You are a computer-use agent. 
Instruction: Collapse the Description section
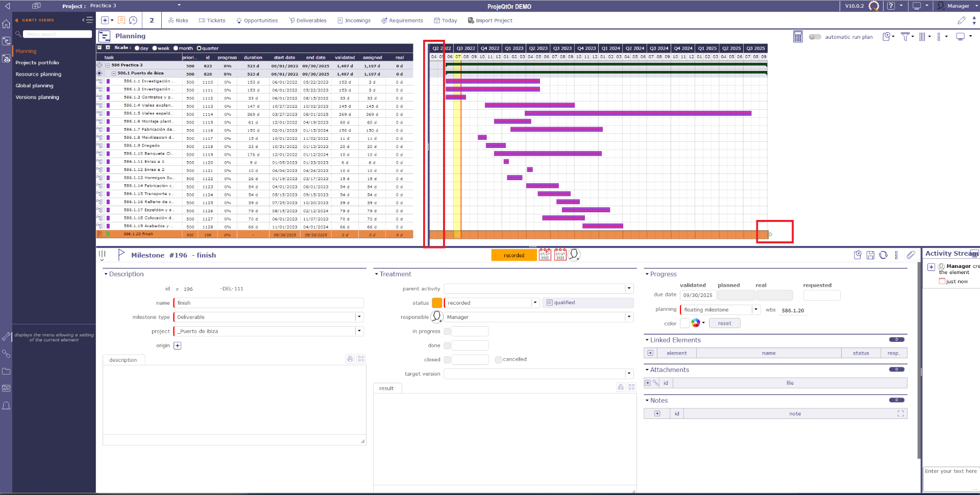coord(106,274)
